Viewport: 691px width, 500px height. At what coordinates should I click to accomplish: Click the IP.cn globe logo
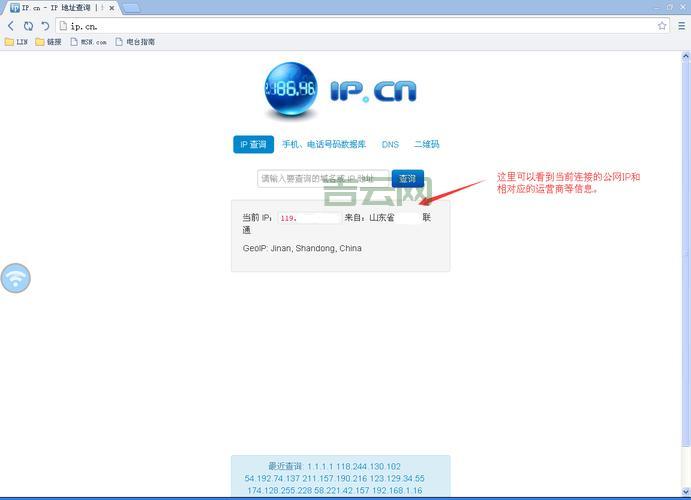(x=291, y=90)
